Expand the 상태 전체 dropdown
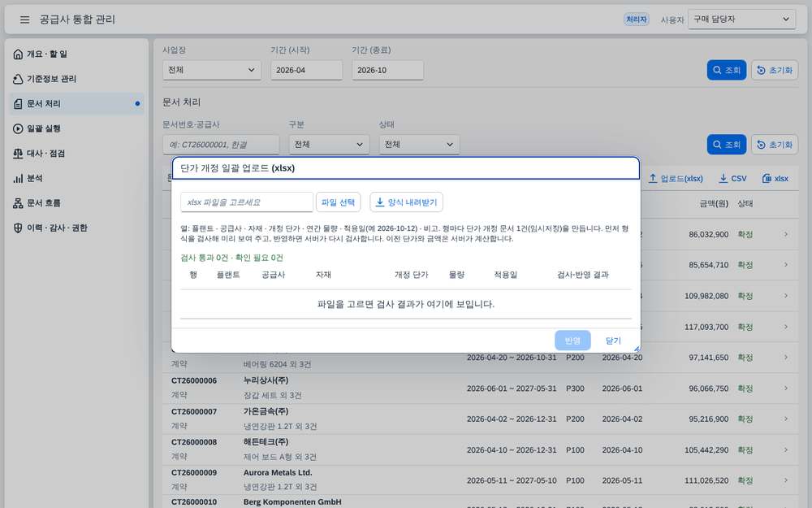Image resolution: width=812 pixels, height=508 pixels. (x=419, y=145)
